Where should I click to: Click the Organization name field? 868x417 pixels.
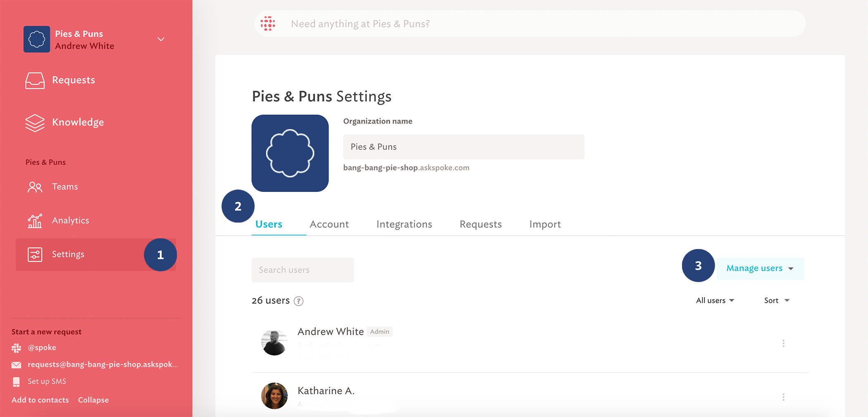[464, 147]
